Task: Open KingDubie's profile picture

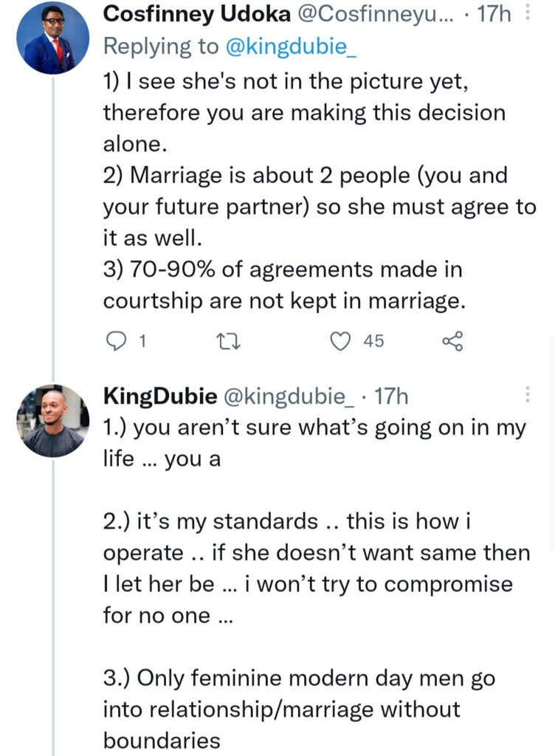Action: [x=52, y=421]
